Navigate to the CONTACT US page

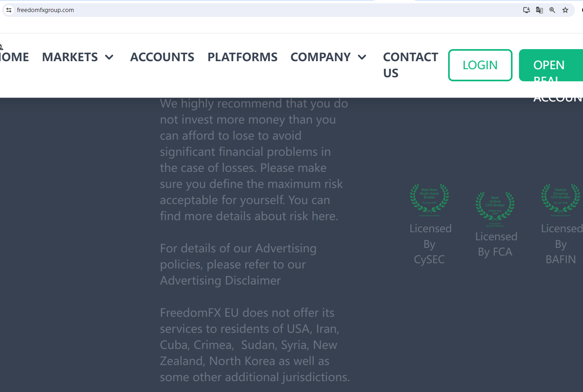(410, 65)
